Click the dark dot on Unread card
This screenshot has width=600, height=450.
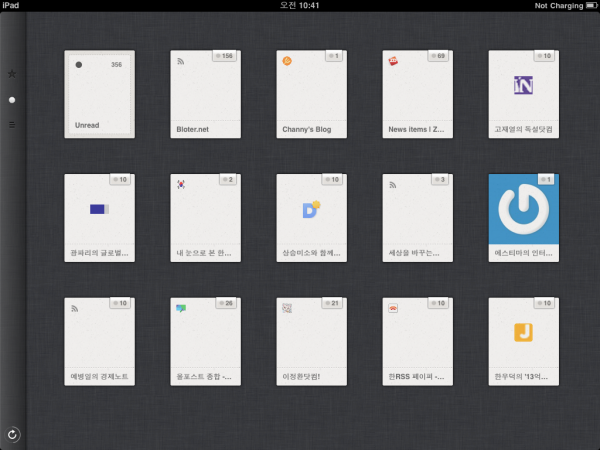(79, 65)
